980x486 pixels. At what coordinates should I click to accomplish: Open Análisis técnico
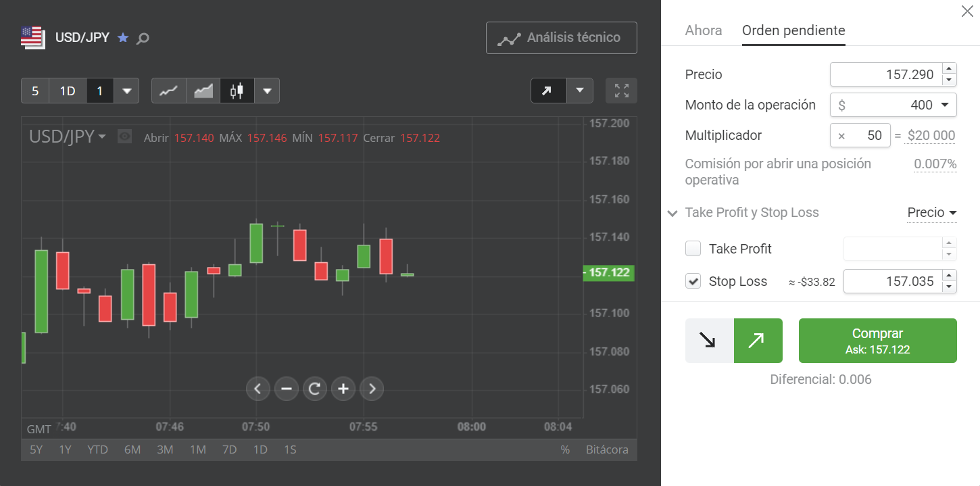coord(561,38)
